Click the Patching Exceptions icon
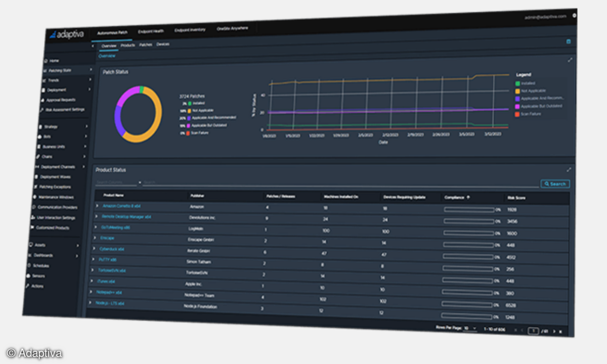 35,187
